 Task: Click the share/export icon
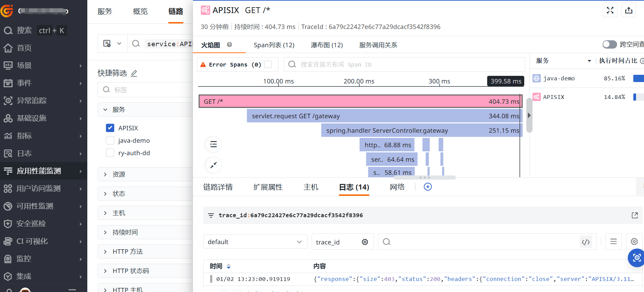[628, 10]
